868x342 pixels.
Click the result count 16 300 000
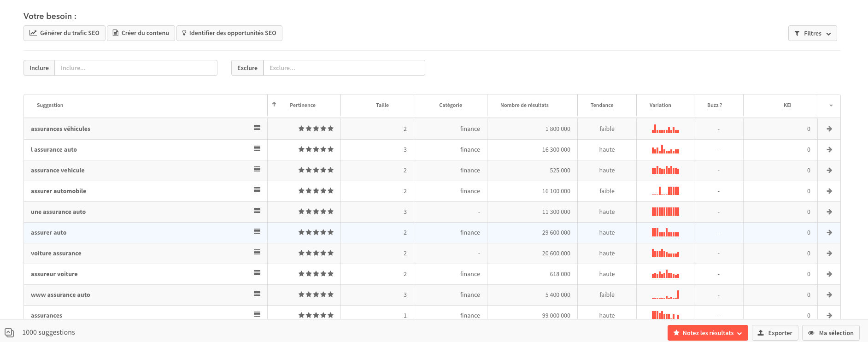point(556,150)
